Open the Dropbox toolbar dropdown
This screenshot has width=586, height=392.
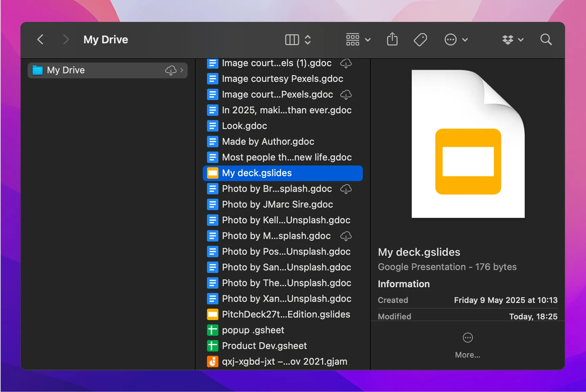[x=513, y=39]
